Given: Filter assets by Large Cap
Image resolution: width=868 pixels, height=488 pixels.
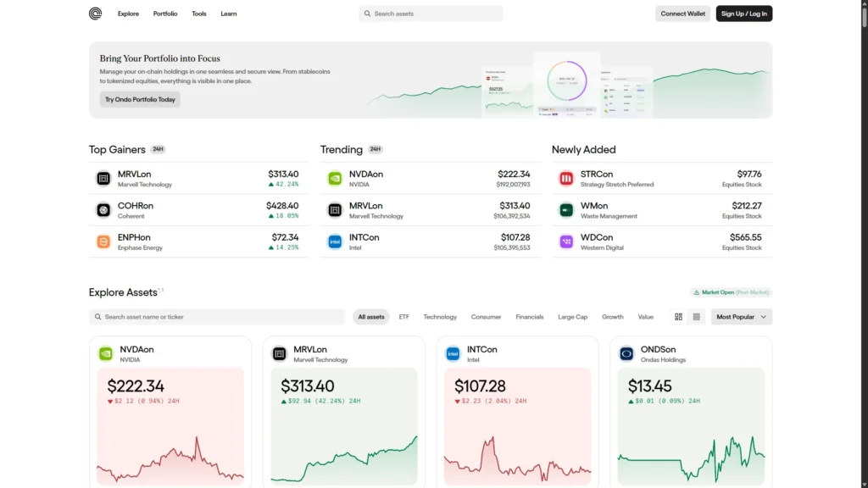Looking at the screenshot, I should point(572,317).
